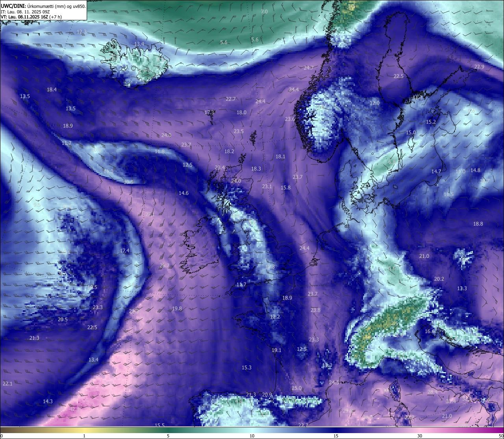Screen dimensions: 504x439
Task: Click the 14.6 value label
Action: click(183, 193)
